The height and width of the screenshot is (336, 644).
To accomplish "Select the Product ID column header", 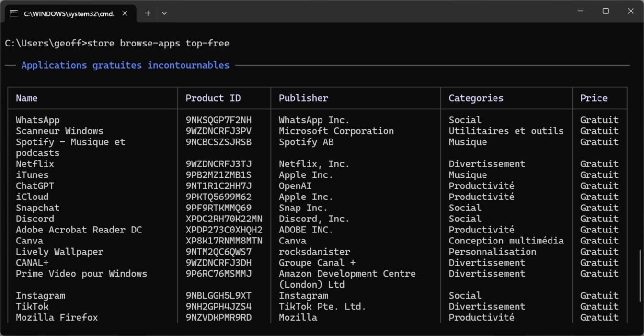I will [213, 98].
